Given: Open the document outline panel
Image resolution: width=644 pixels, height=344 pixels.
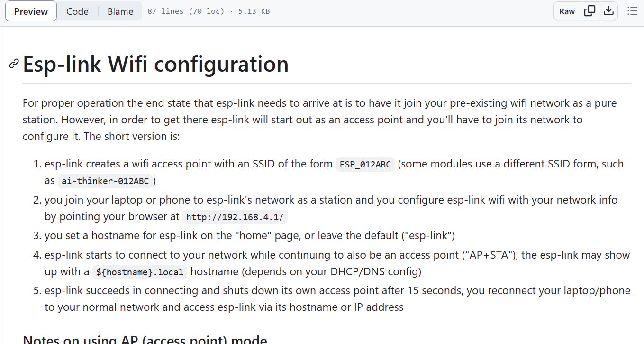Looking at the screenshot, I should tap(632, 11).
